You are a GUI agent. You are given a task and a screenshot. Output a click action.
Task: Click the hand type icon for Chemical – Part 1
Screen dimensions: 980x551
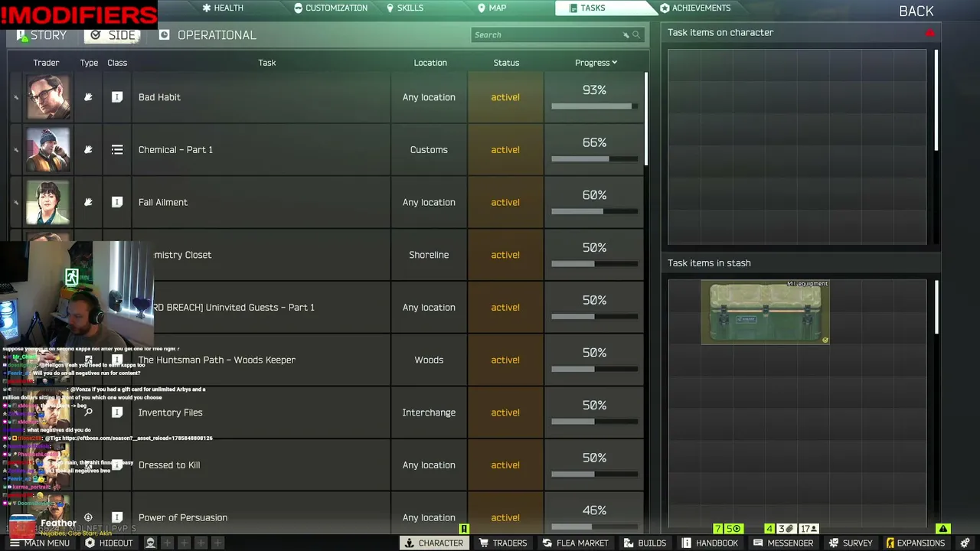coord(88,150)
